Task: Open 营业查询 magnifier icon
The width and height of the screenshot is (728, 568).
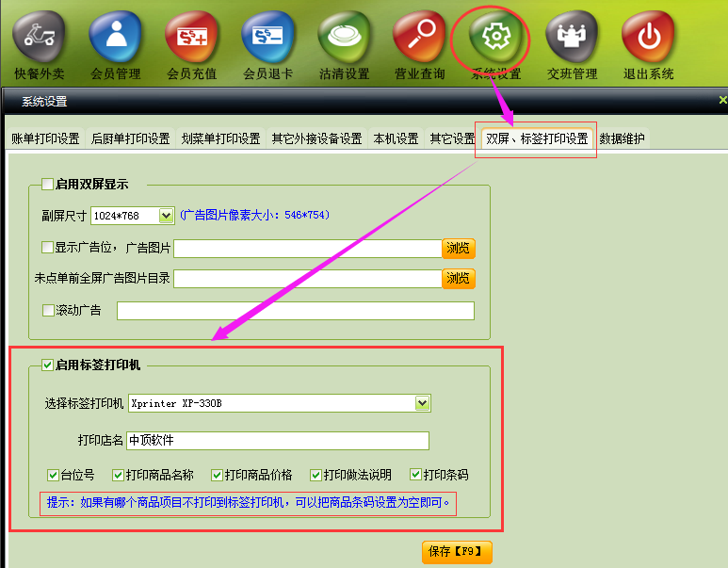Action: tap(420, 37)
